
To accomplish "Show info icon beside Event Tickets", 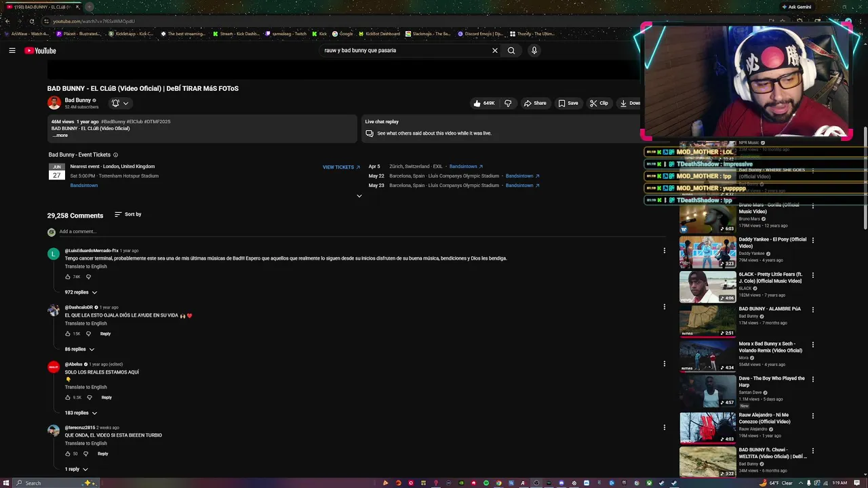I will click(x=115, y=155).
